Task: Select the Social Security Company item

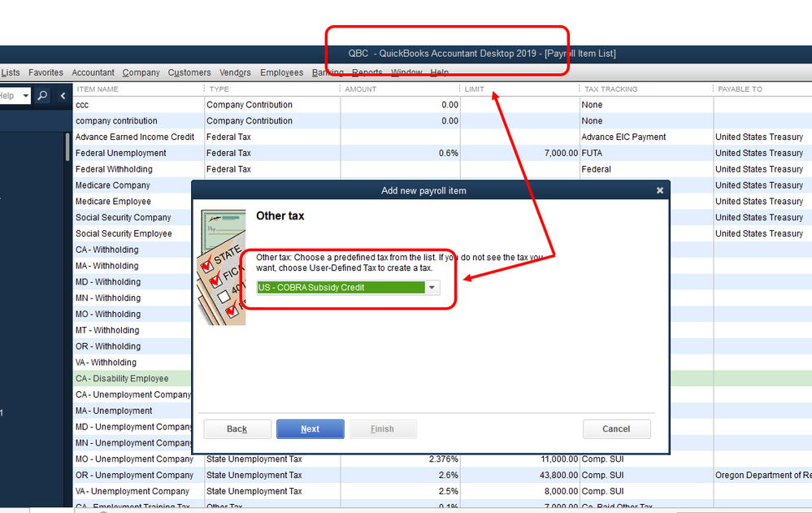Action: pyautogui.click(x=124, y=217)
